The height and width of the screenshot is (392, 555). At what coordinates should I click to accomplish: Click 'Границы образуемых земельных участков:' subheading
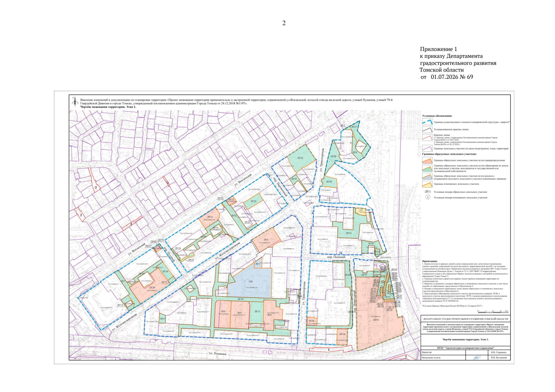point(449,154)
